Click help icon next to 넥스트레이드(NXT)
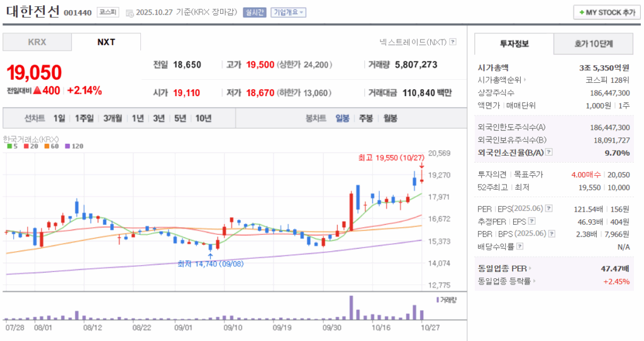Image resolution: width=644 pixels, height=341 pixels. coord(453,42)
